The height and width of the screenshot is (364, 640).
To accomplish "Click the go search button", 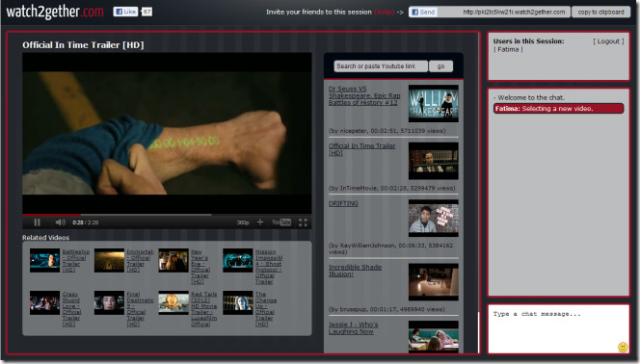I will (440, 66).
